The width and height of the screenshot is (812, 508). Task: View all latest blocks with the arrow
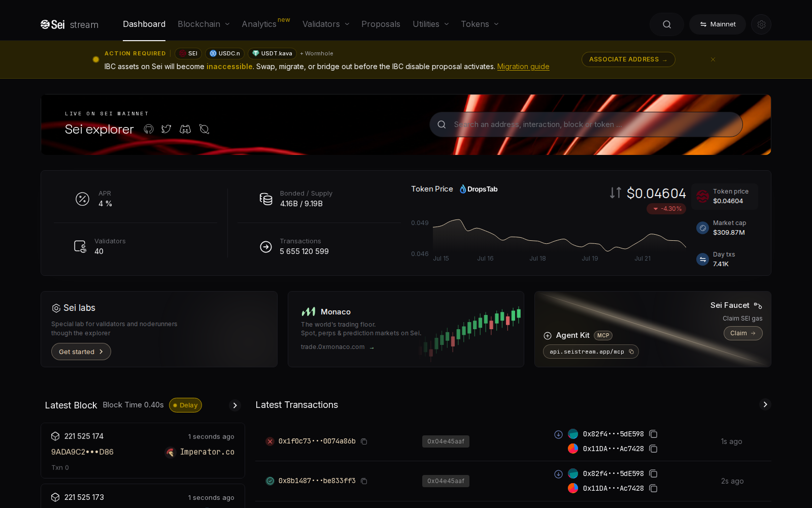pyautogui.click(x=234, y=405)
